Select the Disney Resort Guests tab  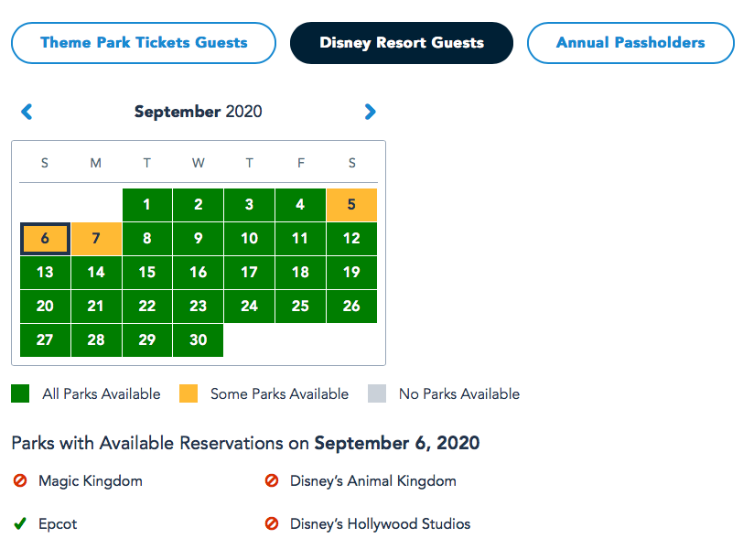point(402,43)
